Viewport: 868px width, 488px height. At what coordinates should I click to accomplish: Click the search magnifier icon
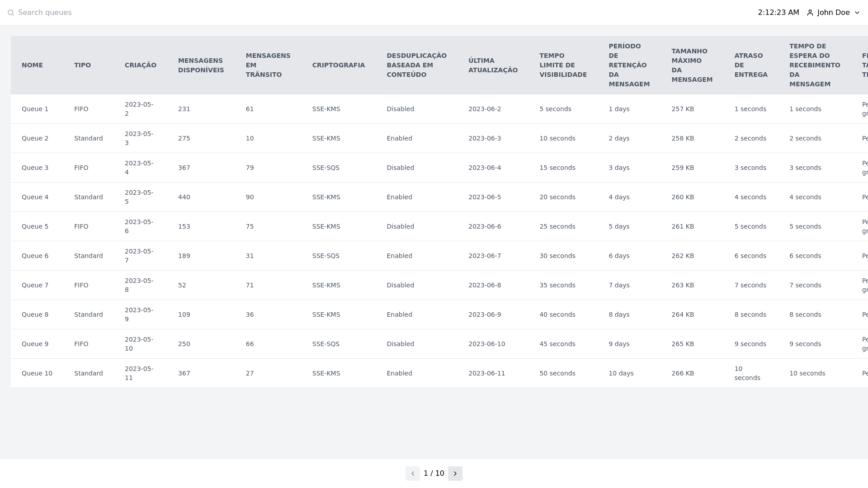coord(11,13)
